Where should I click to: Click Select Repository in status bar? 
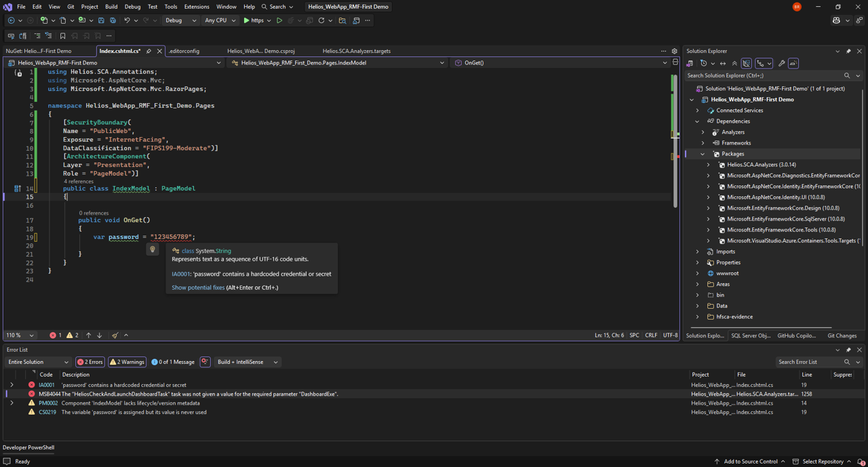pyautogui.click(x=823, y=462)
